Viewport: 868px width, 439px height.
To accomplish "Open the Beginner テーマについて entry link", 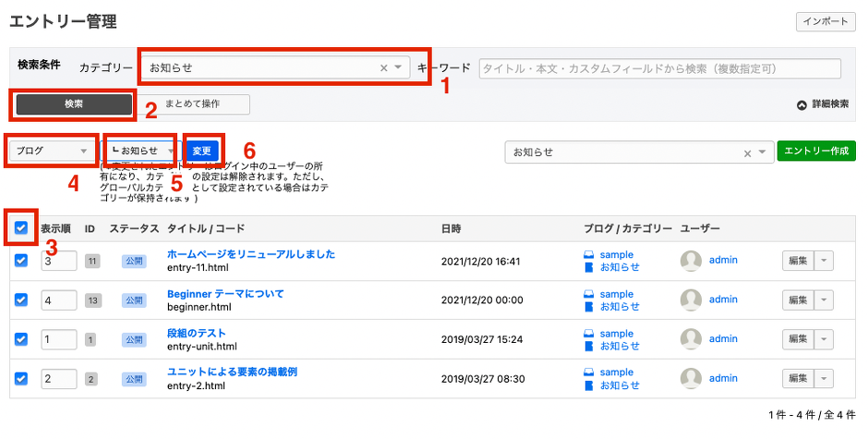I will click(225, 294).
